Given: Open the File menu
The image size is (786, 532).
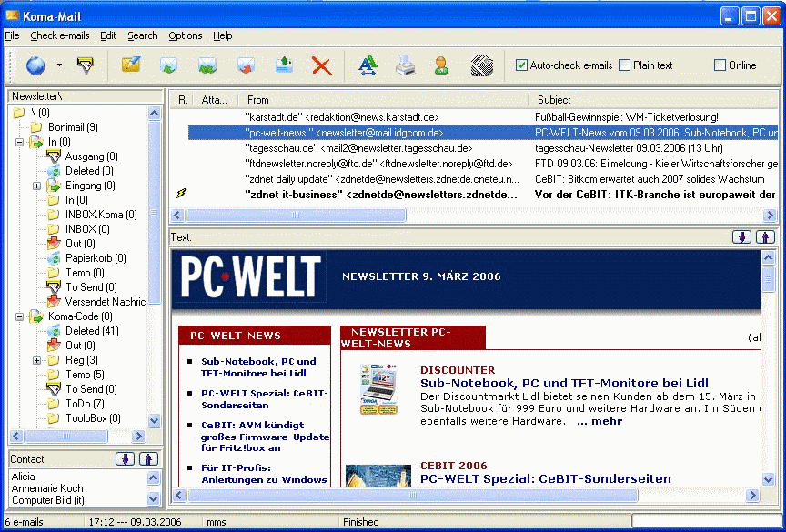Looking at the screenshot, I should pos(12,35).
